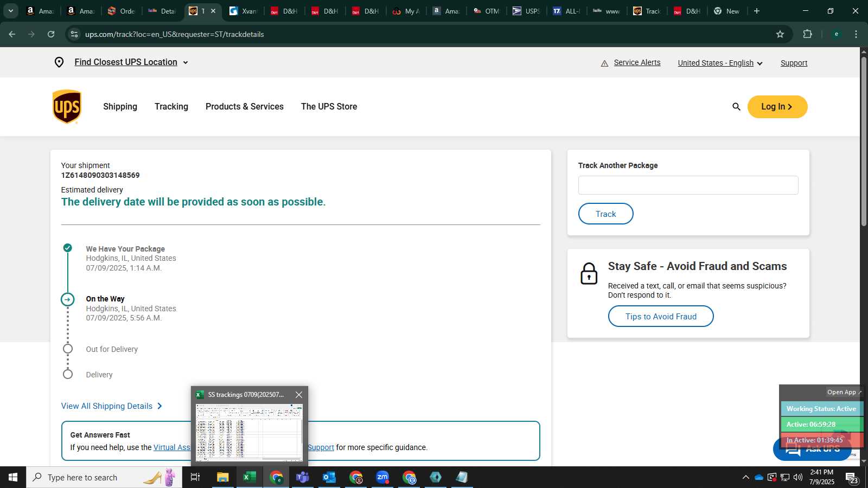
Task: Click the Service Alerts warning triangle icon
Action: click(604, 63)
